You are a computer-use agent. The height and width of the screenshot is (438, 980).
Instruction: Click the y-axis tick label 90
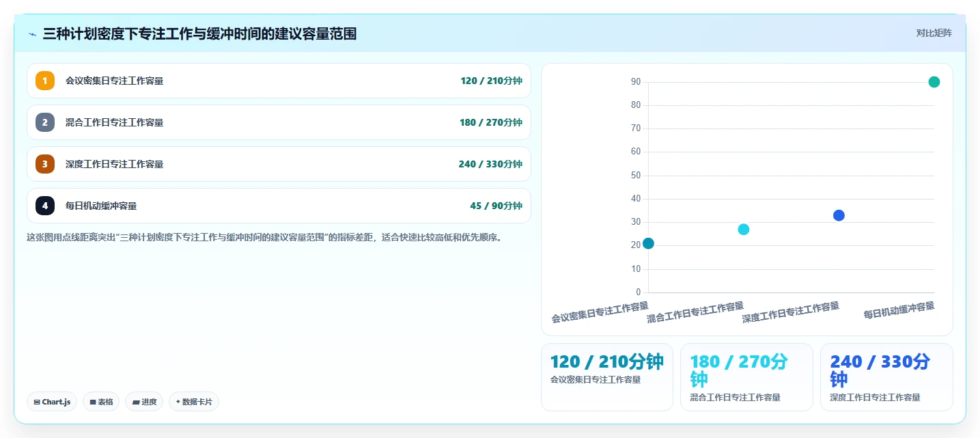point(635,82)
